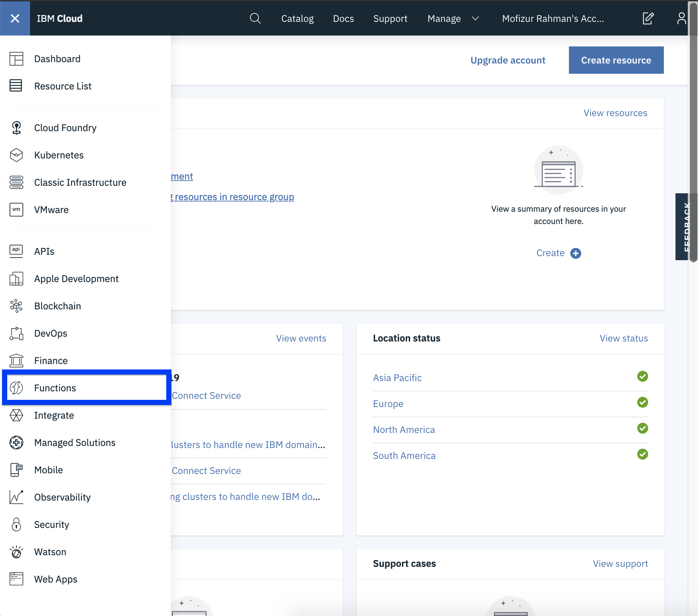Click the Integrate icon
The width and height of the screenshot is (698, 616).
click(16, 415)
